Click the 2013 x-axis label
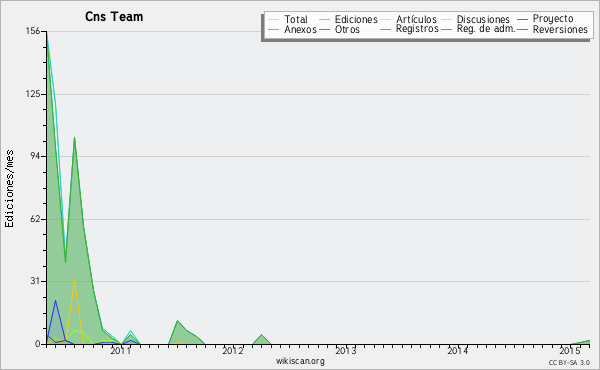600x370 pixels. [346, 351]
